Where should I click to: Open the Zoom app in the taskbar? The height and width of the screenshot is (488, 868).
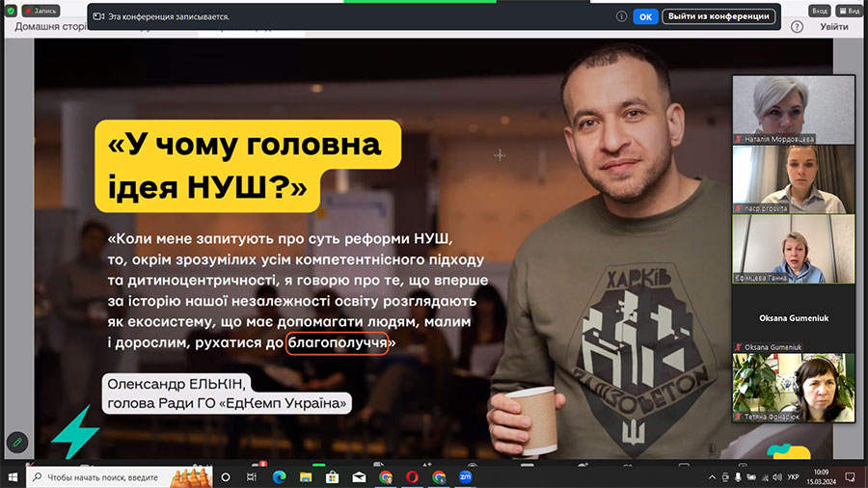tap(466, 477)
